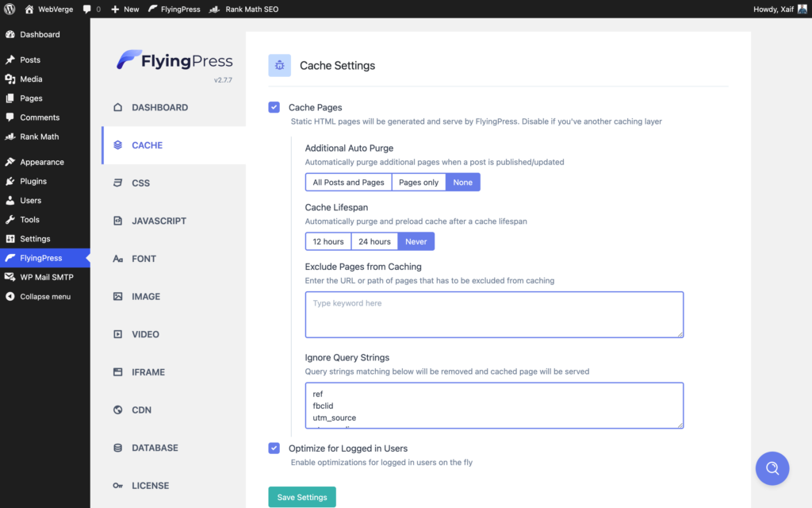Image resolution: width=812 pixels, height=508 pixels.
Task: Select Never for Cache Lifespan
Action: (x=416, y=241)
